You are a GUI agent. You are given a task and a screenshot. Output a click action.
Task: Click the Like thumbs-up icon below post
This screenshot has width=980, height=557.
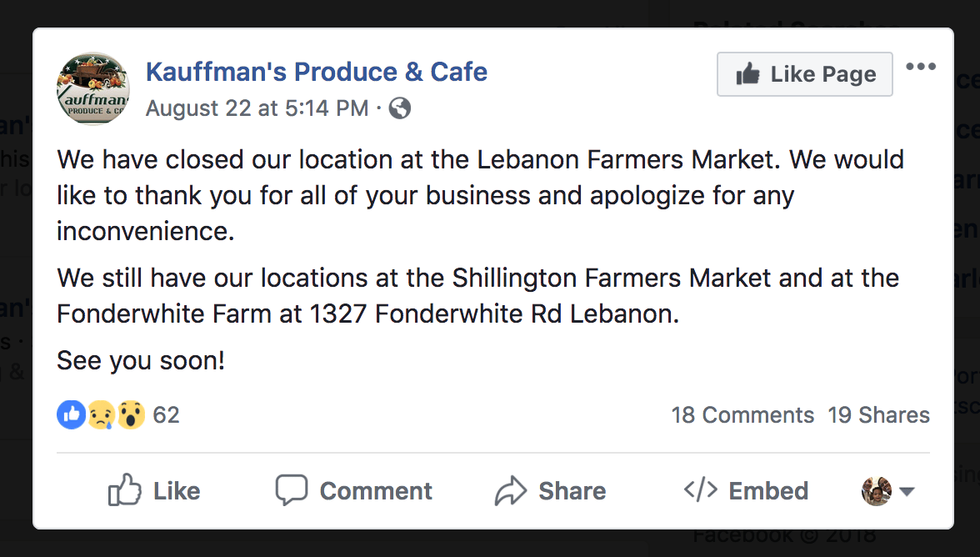click(124, 489)
